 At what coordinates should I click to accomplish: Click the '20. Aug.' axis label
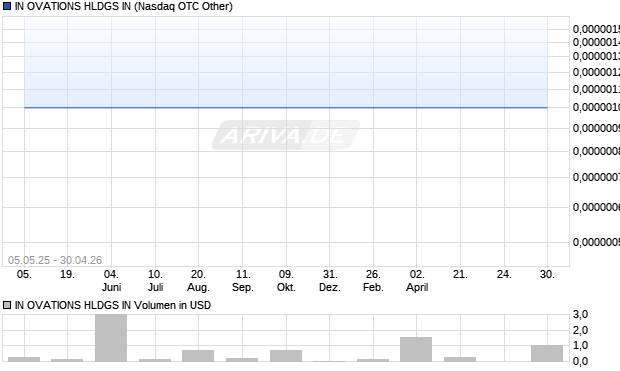click(x=198, y=280)
